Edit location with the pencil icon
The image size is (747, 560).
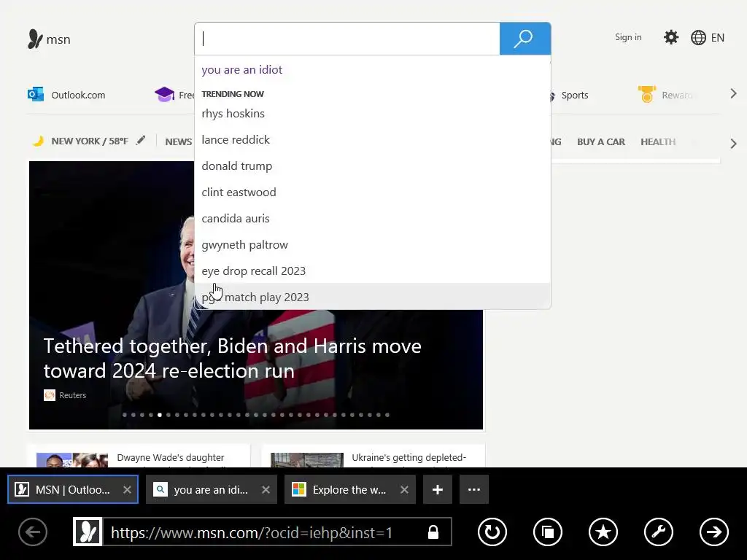(141, 141)
